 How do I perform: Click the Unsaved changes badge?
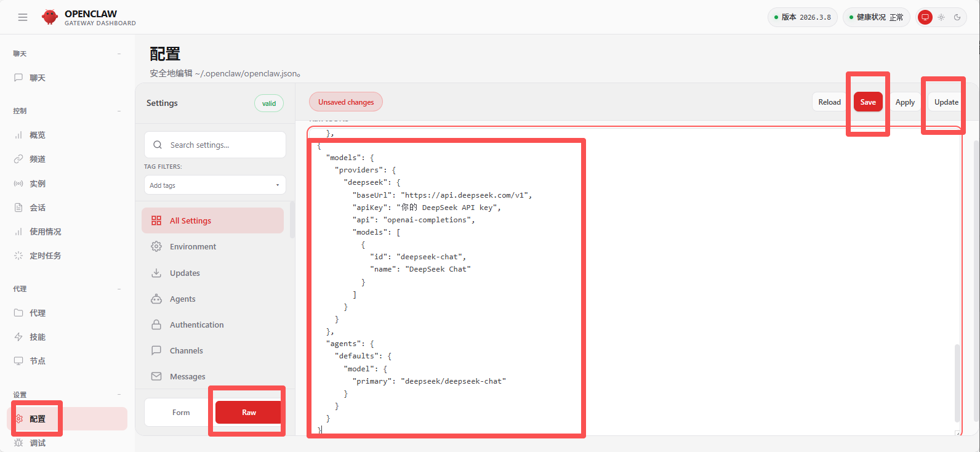[x=346, y=102]
